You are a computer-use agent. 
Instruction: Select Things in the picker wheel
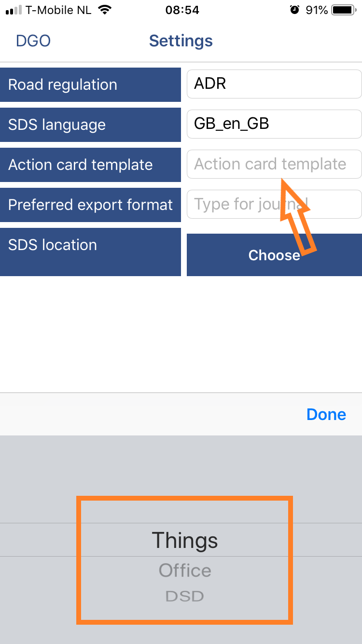coord(185,540)
